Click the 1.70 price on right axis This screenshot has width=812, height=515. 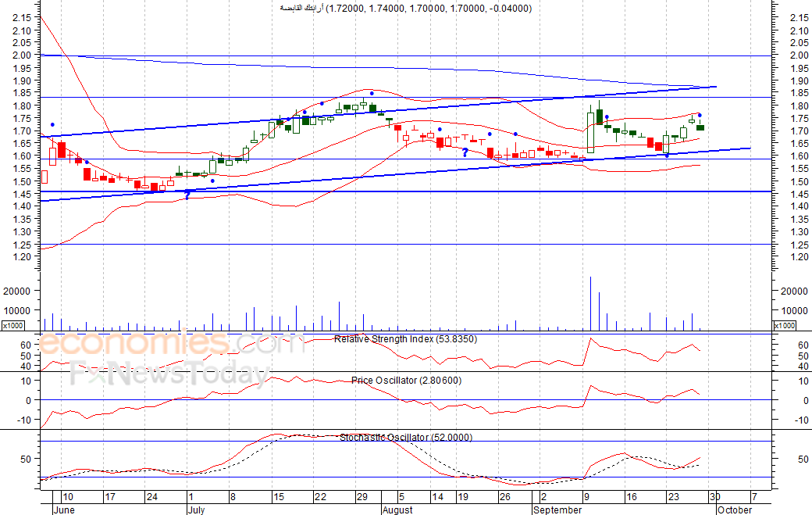pyautogui.click(x=799, y=131)
